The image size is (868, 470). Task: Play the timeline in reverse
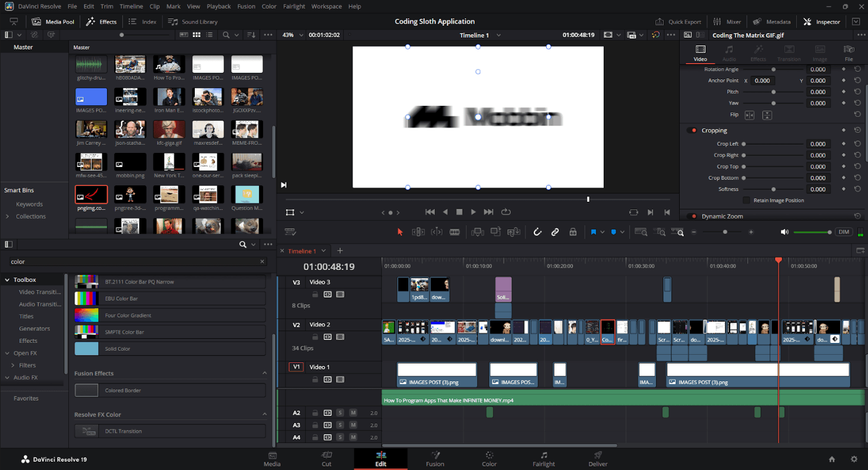(445, 212)
